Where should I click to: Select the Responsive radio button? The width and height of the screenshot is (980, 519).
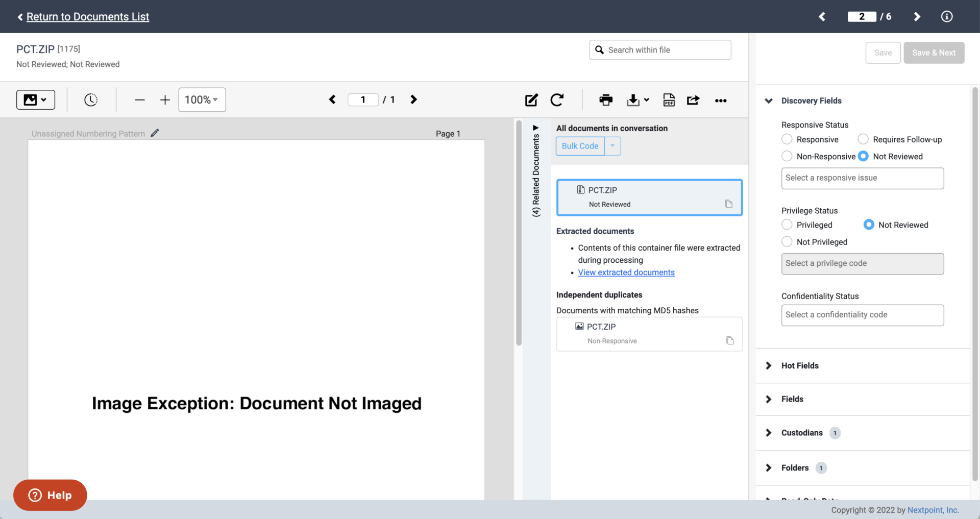pyautogui.click(x=786, y=139)
